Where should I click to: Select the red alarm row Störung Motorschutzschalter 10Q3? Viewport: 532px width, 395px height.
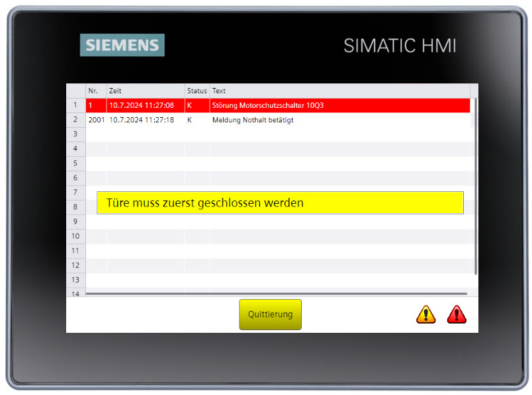[278, 105]
